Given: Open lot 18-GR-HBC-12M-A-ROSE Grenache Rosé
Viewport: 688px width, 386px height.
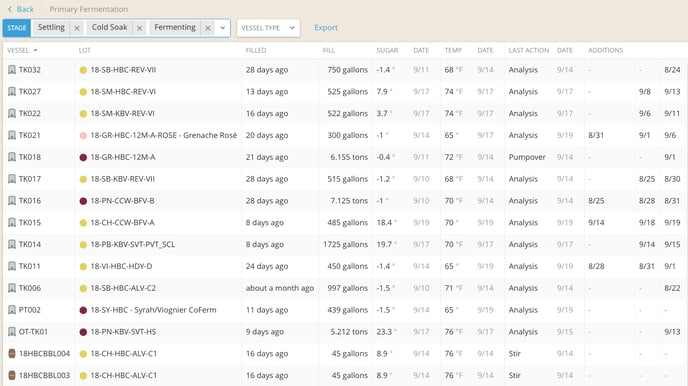Looking at the screenshot, I should [164, 135].
